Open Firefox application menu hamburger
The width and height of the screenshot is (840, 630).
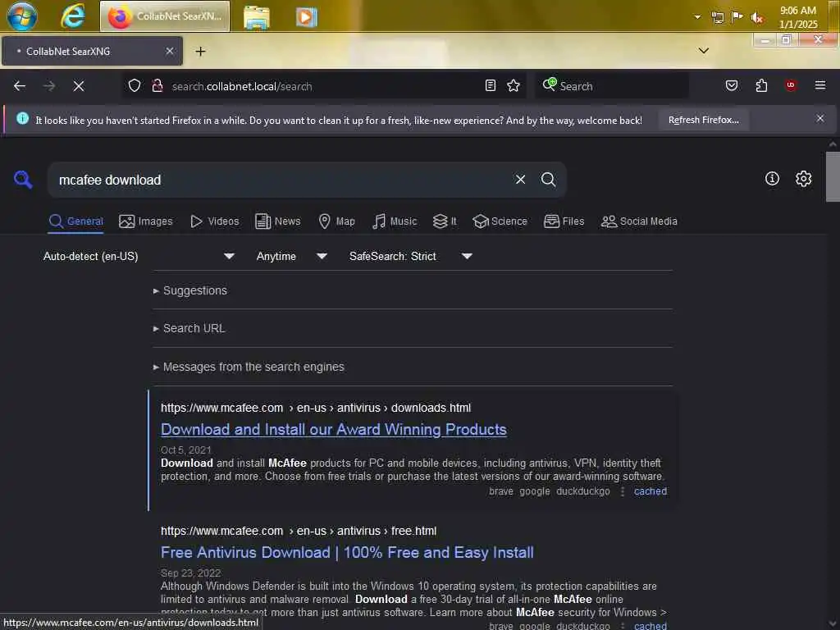[x=819, y=85]
